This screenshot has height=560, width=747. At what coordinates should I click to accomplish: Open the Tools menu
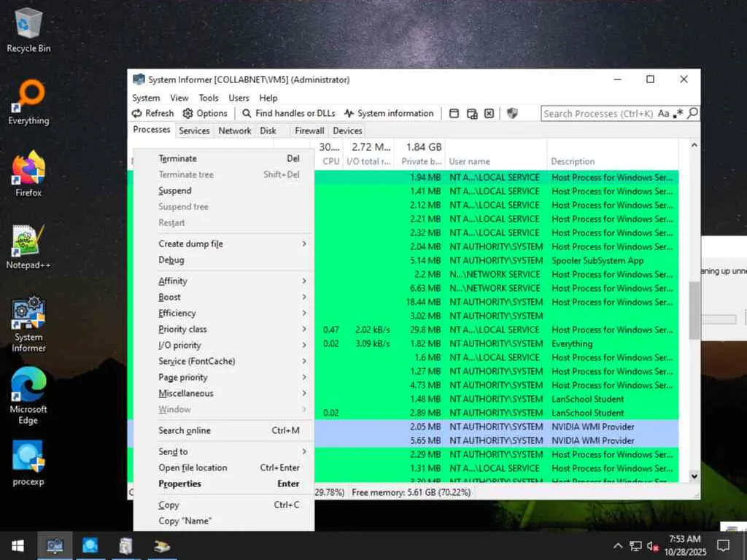click(x=209, y=98)
